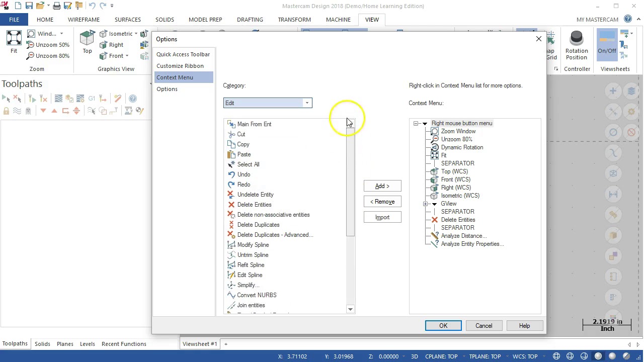Switch to the MACHINE ribbon tab
This screenshot has width=644, height=362.
click(x=338, y=20)
